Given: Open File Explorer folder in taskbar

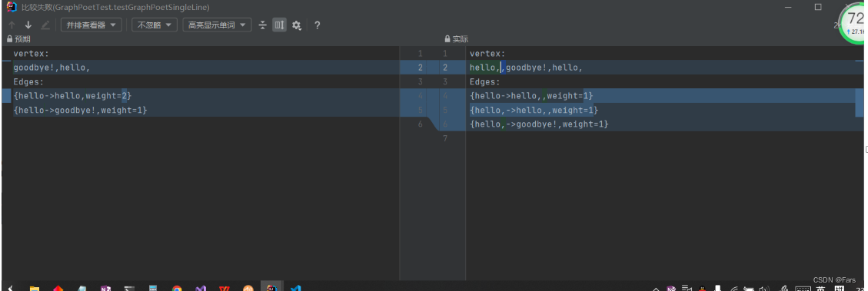Looking at the screenshot, I should pos(35,288).
